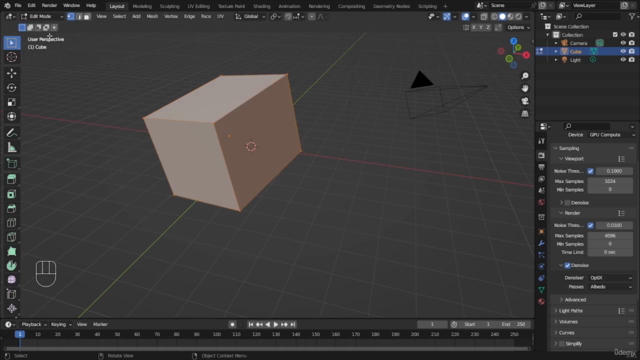Open the Options popover button
The height and width of the screenshot is (360, 640).
[518, 27]
